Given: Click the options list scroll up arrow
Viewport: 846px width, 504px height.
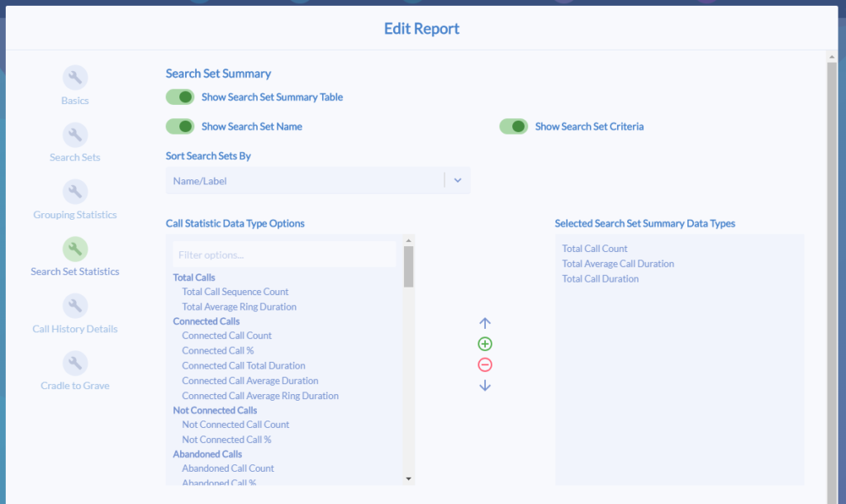Looking at the screenshot, I should (408, 240).
